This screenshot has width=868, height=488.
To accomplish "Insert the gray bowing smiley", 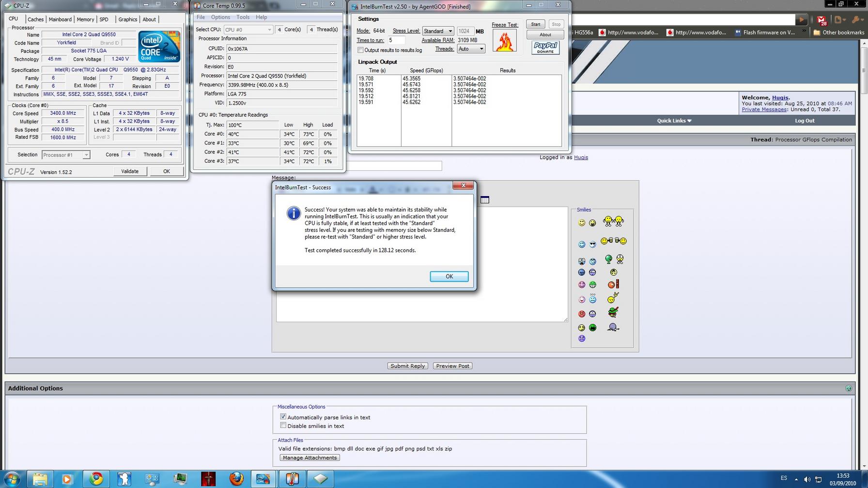I will (613, 327).
